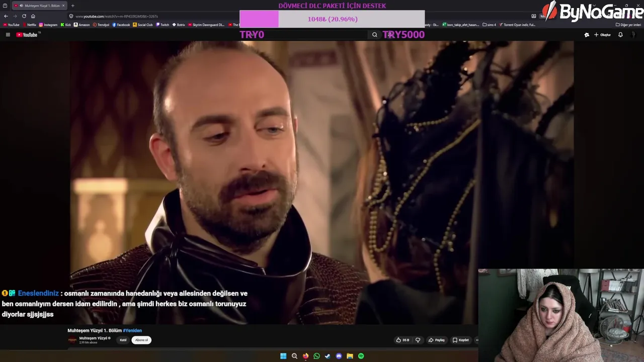The height and width of the screenshot is (362, 644).
Task: Open the Facebook bookmark
Action: coord(121,25)
